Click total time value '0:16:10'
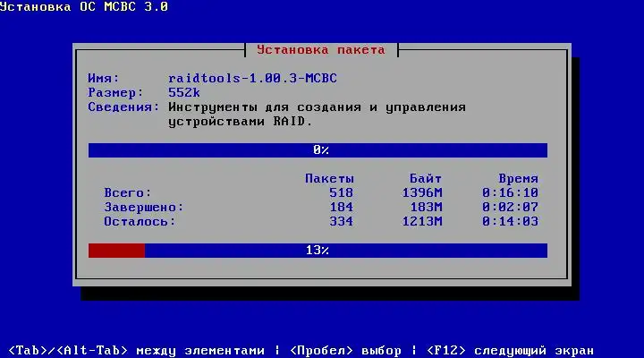This screenshot has height=358, width=644. [x=510, y=192]
